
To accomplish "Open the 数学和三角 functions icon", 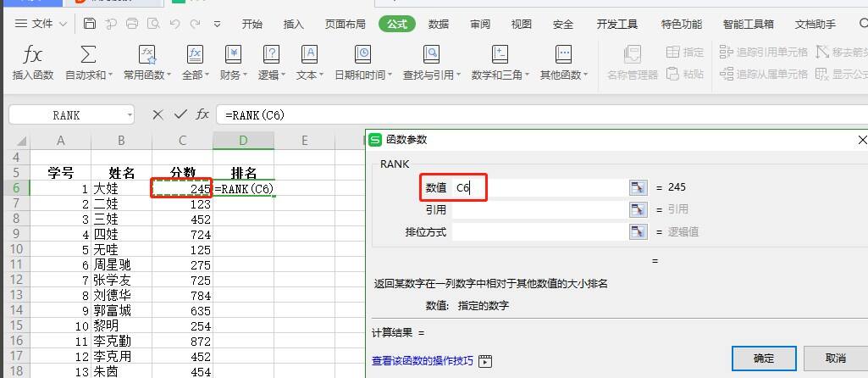I will click(500, 54).
